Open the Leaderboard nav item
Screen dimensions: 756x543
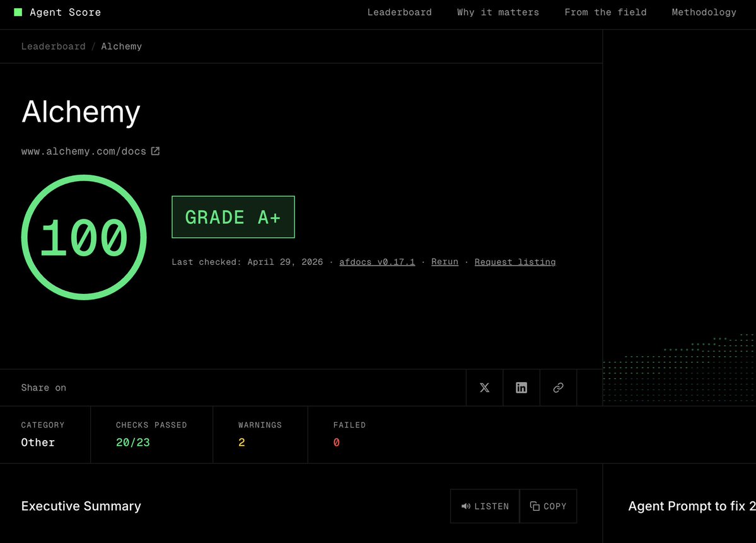click(x=399, y=12)
